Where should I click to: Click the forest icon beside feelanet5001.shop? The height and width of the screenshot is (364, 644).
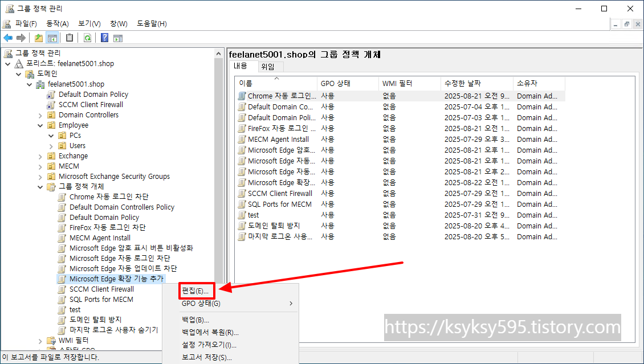[x=19, y=64]
